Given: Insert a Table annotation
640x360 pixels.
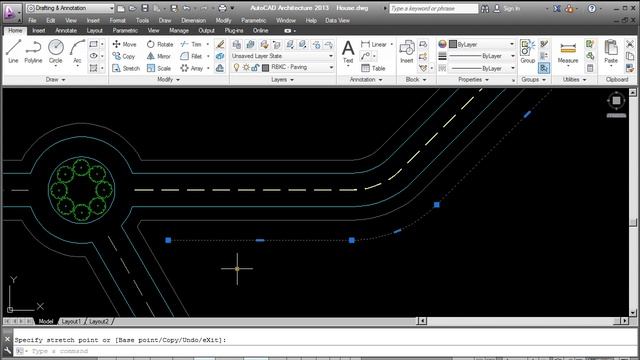Looking at the screenshot, I should click(x=373, y=68).
